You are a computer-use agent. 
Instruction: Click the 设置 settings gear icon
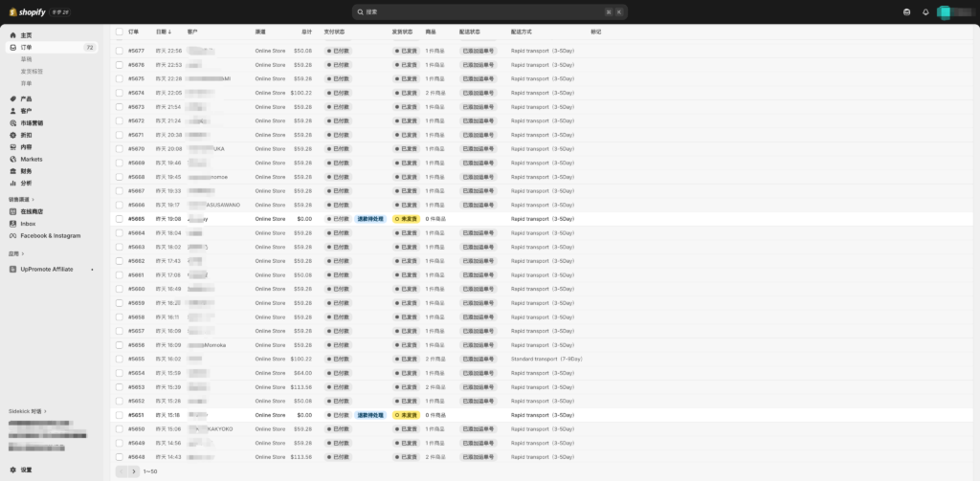tap(13, 470)
